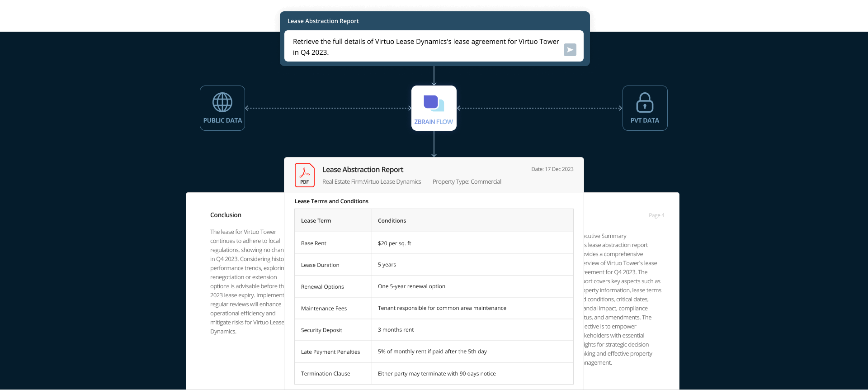Select the '$20 per sq. ft' cell

tap(472, 243)
